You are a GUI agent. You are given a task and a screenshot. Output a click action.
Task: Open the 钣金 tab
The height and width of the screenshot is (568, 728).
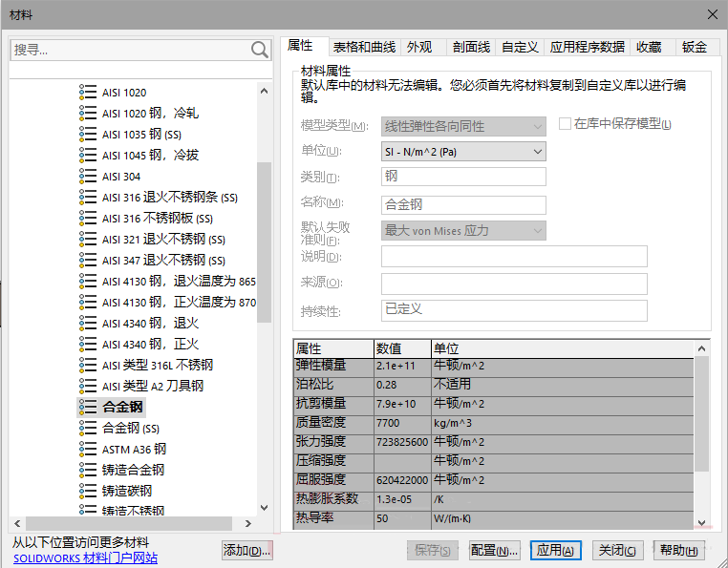[x=695, y=47]
